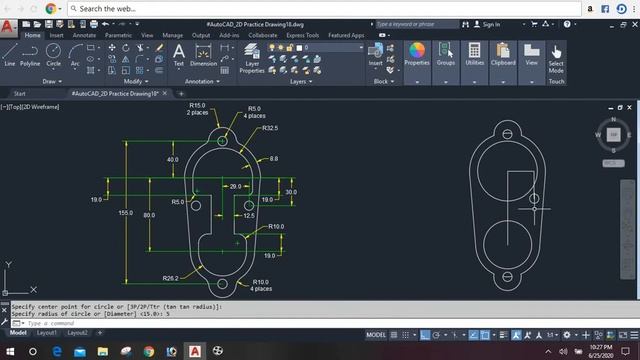Switch to the Insert ribbon tab
The height and width of the screenshot is (360, 640).
click(56, 36)
